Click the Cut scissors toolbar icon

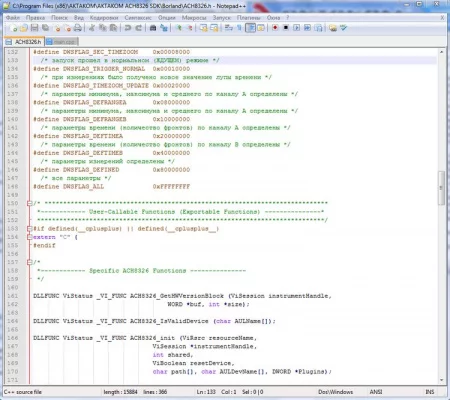pyautogui.click(x=92, y=28)
